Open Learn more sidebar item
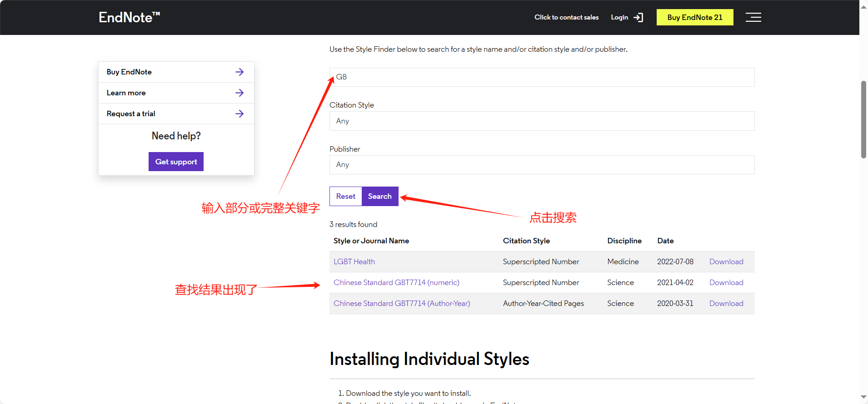 (176, 93)
